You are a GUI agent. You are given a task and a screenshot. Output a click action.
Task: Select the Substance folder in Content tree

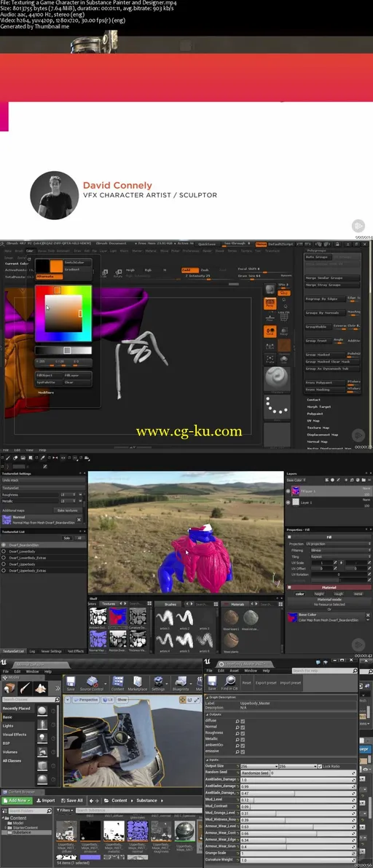click(22, 832)
